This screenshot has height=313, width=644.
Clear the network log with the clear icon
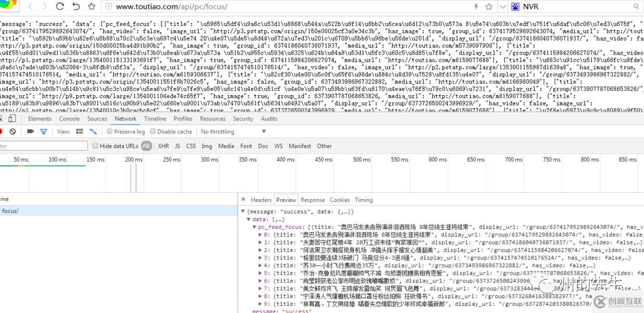coord(12,132)
